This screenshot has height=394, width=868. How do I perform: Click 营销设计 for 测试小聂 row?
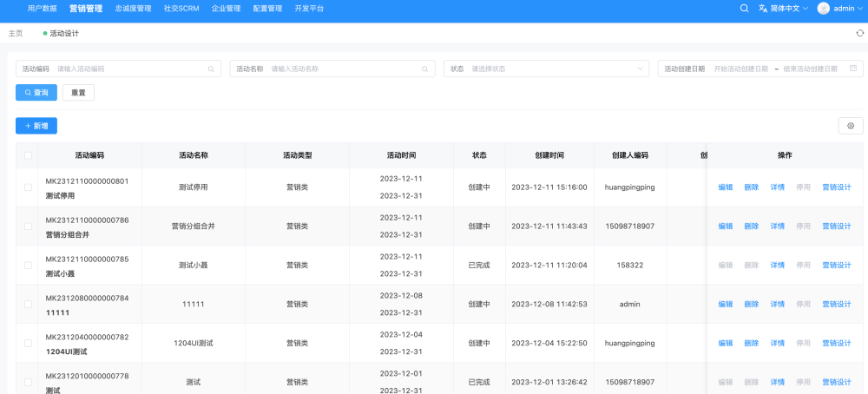837,265
